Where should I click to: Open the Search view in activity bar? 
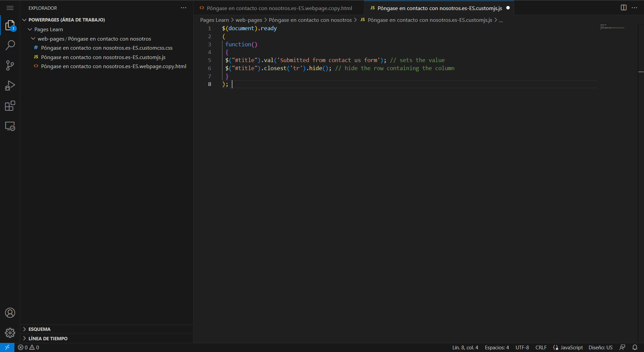tap(10, 45)
